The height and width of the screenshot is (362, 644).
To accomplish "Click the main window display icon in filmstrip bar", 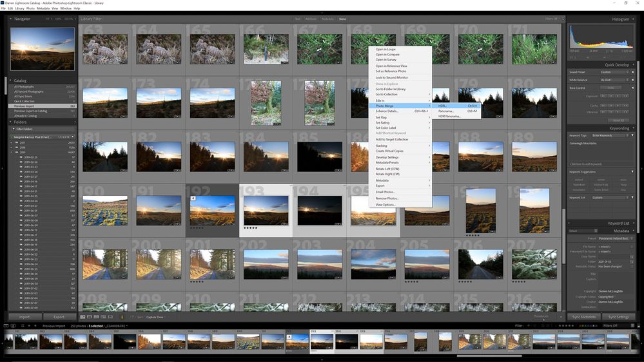I will pyautogui.click(x=6, y=326).
